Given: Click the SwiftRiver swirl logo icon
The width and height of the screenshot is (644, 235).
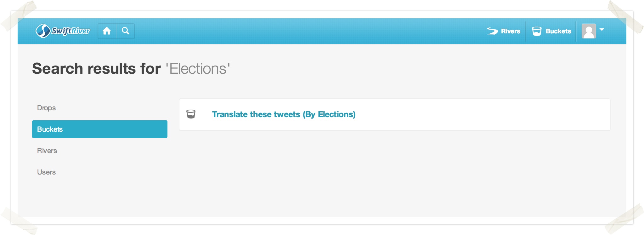Looking at the screenshot, I should 43,31.
